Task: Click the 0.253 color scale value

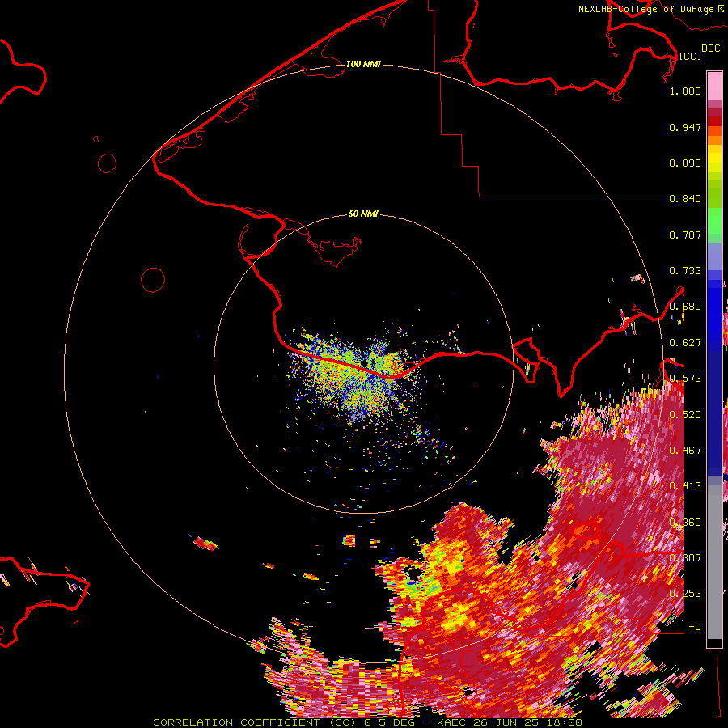Action: (685, 594)
